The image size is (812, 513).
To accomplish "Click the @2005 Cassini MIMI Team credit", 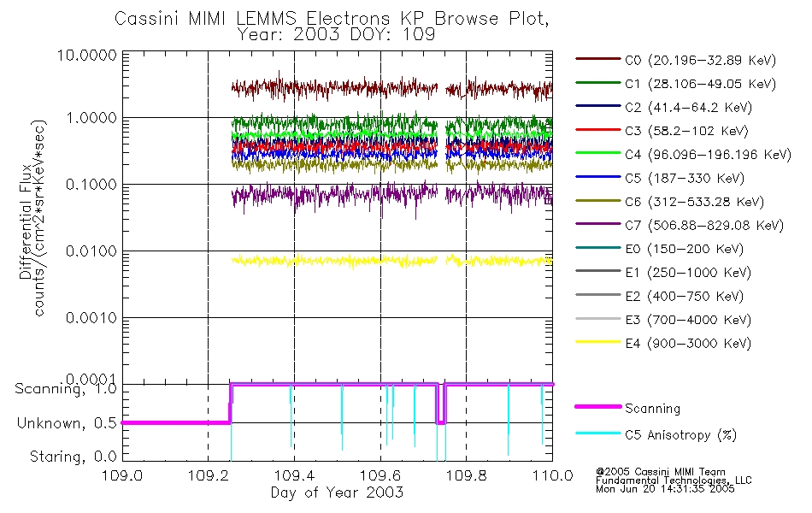I will [661, 472].
